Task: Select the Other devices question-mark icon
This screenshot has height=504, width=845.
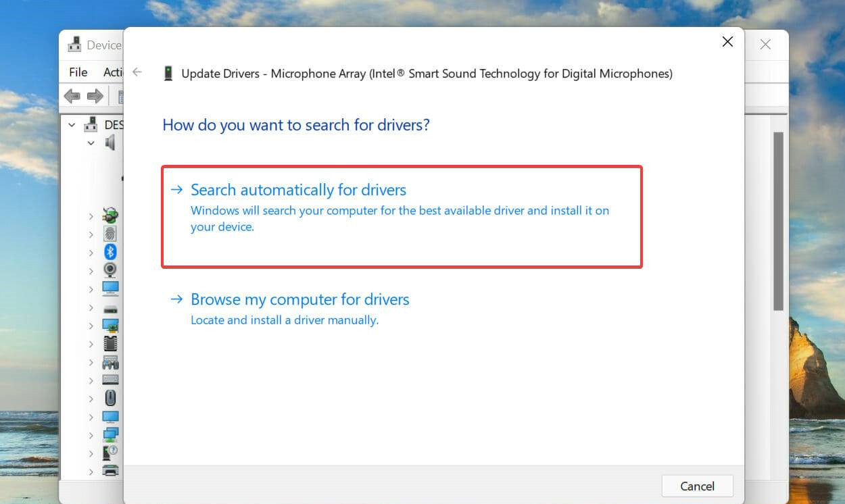Action: (110, 453)
